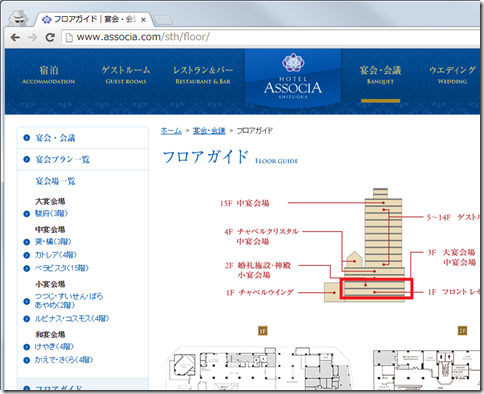The image size is (484, 394).
Task: Reload the page with the refresh icon
Action: pos(50,37)
